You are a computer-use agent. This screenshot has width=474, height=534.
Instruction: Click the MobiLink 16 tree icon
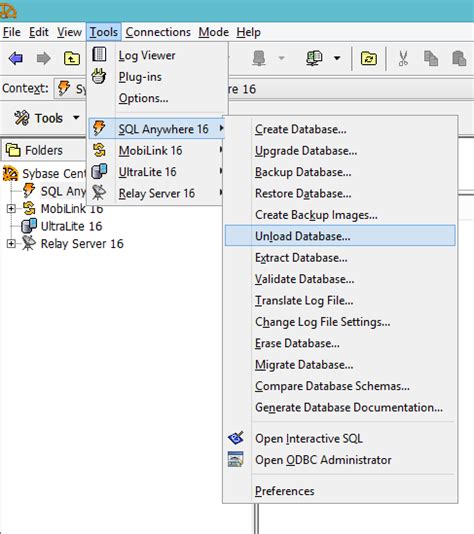(29, 208)
